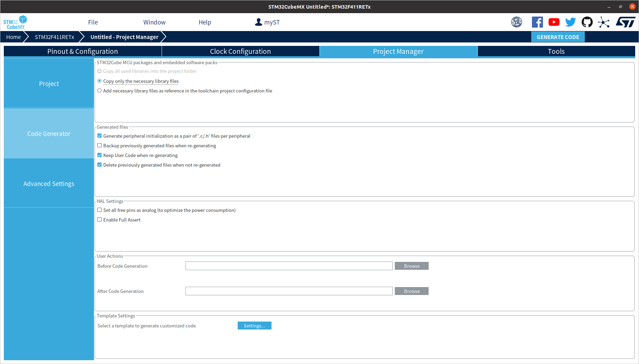
Task: Open the Twitter bird icon link
Action: point(571,22)
